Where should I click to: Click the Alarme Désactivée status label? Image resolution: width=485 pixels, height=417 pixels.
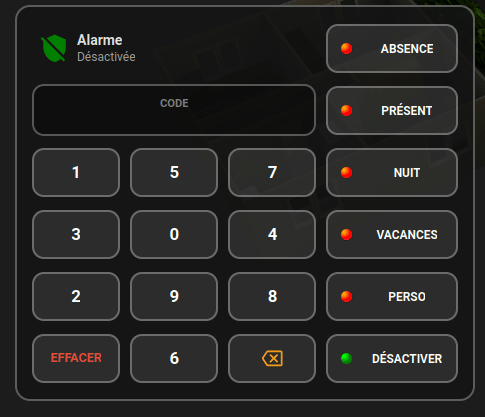pyautogui.click(x=106, y=48)
